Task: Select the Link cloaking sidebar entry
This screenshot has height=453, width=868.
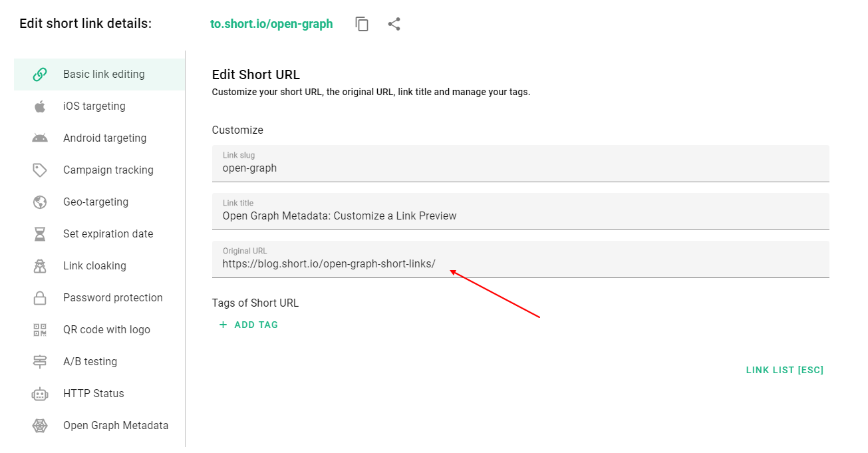Action: click(94, 265)
